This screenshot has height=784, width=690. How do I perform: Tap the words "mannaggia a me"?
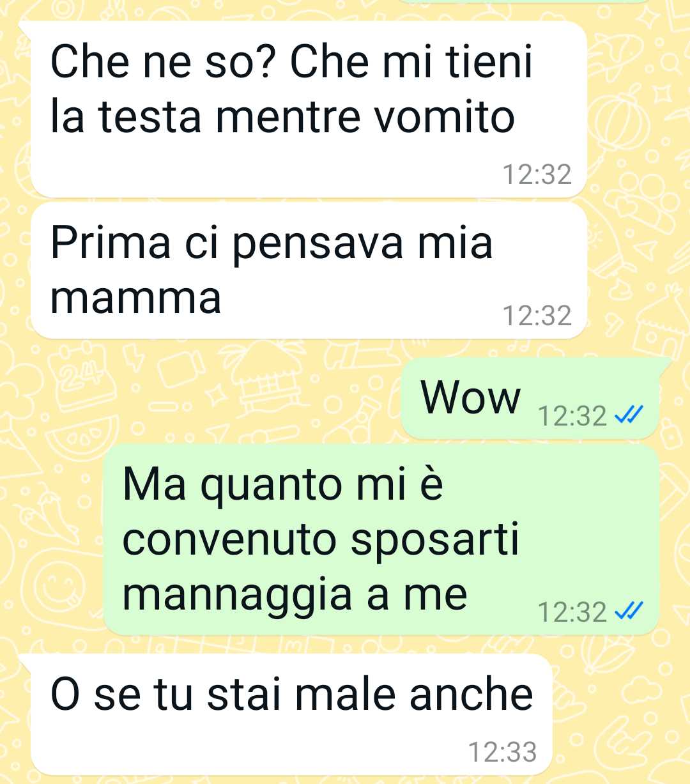coord(295,594)
